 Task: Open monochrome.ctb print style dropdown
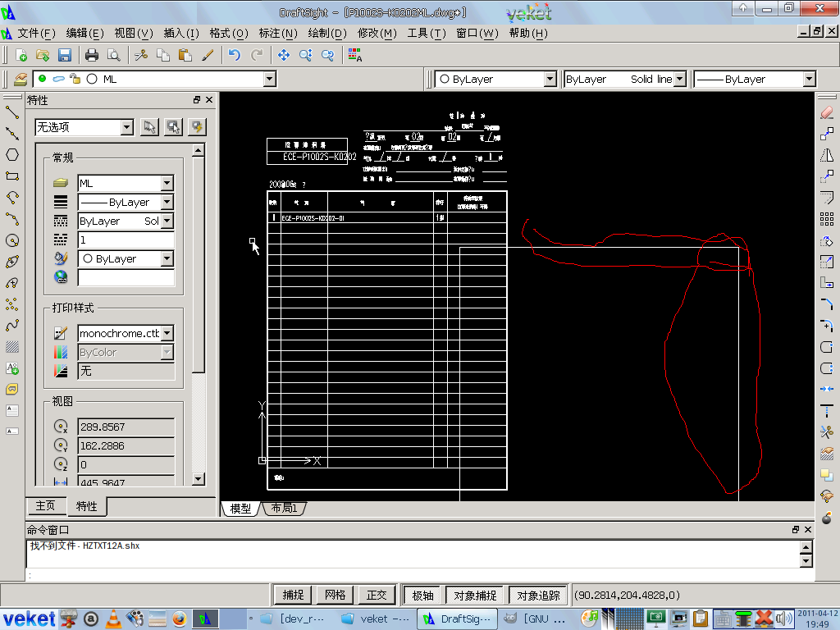pos(167,333)
